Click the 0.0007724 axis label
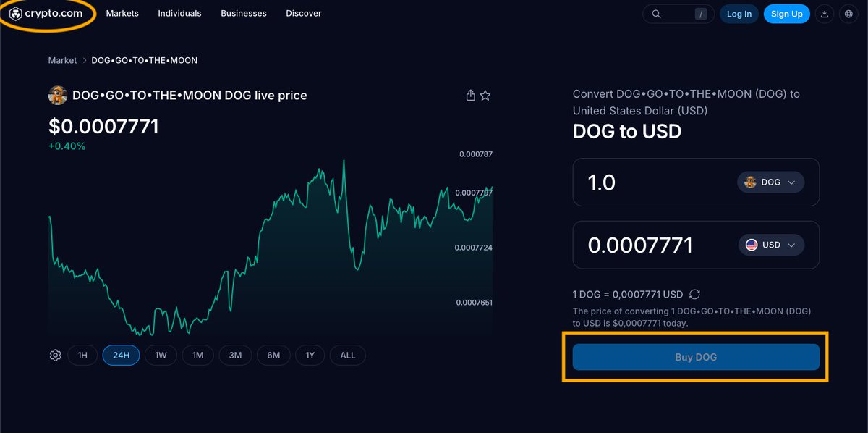Image resolution: width=868 pixels, height=433 pixels. point(473,248)
